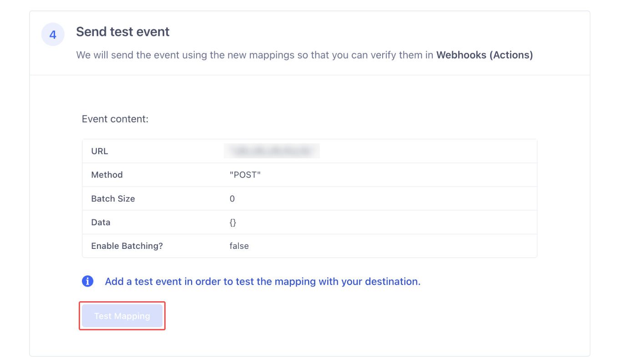Select the 'Enable Batching?' row label
This screenshot has height=364, width=637.
(127, 246)
